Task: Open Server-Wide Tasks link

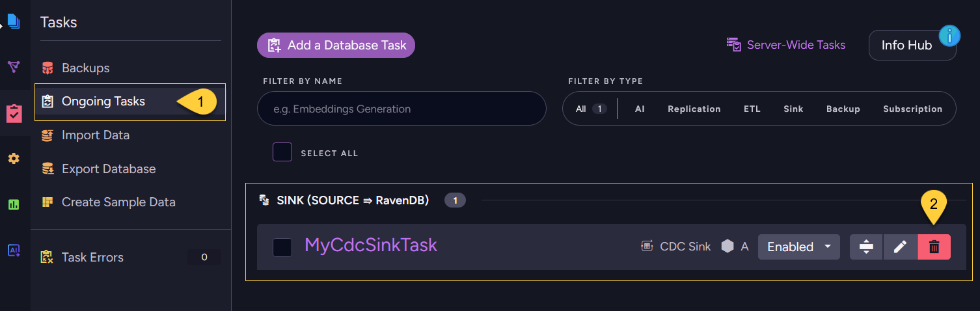Action: tap(786, 45)
